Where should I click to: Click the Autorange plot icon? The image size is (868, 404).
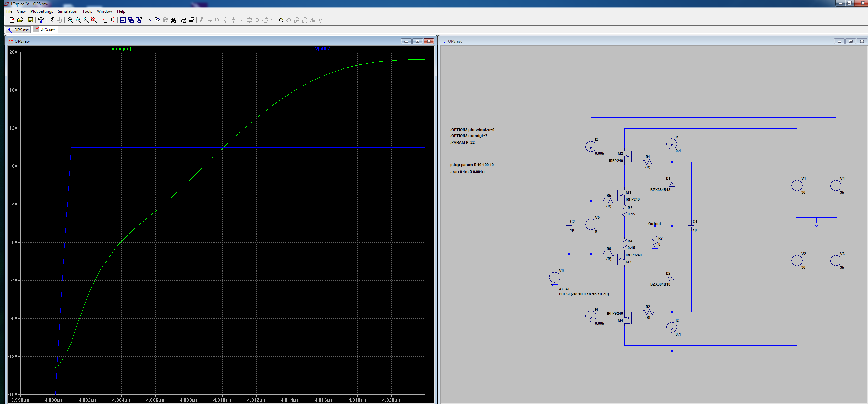coord(112,20)
